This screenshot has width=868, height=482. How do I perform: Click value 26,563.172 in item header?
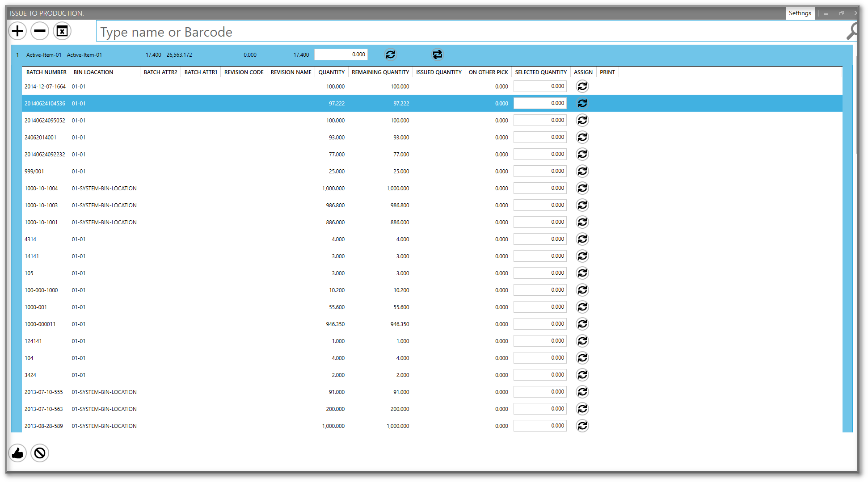(179, 55)
